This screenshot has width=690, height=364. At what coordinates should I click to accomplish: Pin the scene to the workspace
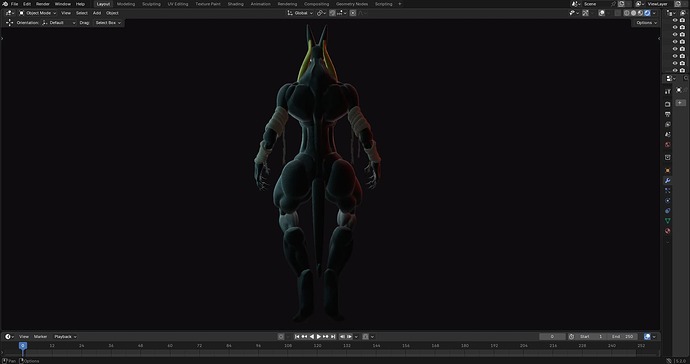coord(613,4)
